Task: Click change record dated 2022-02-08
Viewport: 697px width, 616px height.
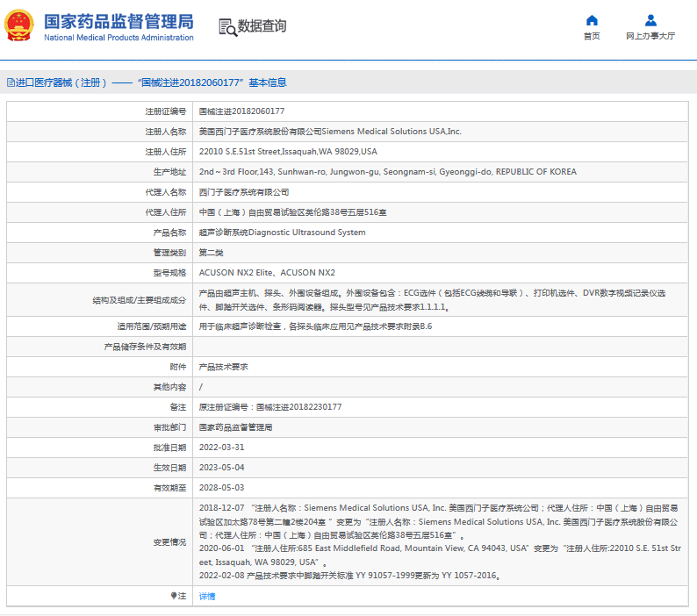Action: pos(350,576)
